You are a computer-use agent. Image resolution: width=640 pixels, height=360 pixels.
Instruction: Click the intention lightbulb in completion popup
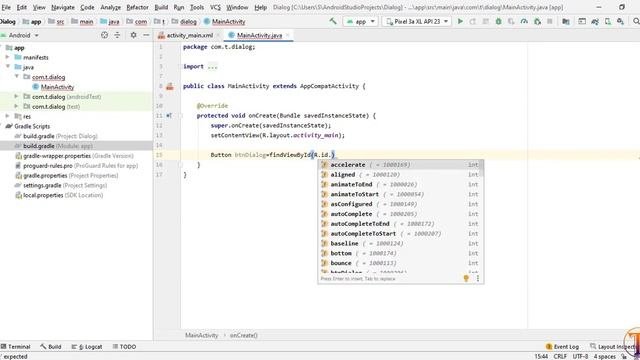(466, 278)
